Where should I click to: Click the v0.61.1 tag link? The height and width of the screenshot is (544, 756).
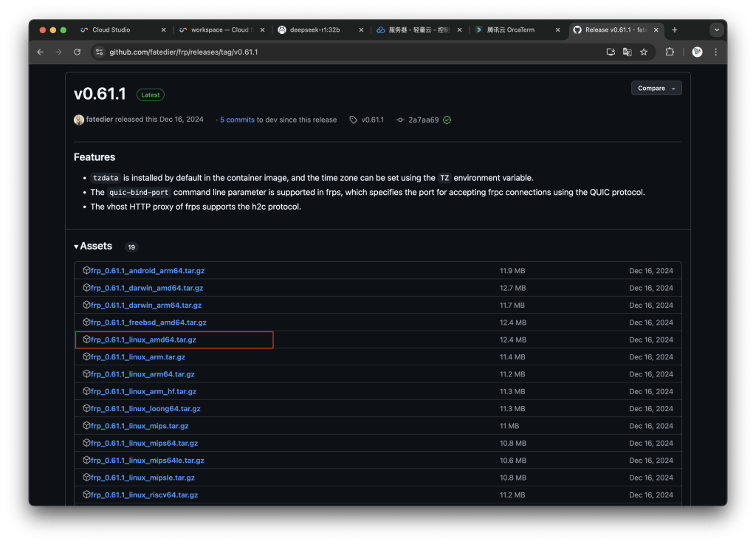point(373,120)
